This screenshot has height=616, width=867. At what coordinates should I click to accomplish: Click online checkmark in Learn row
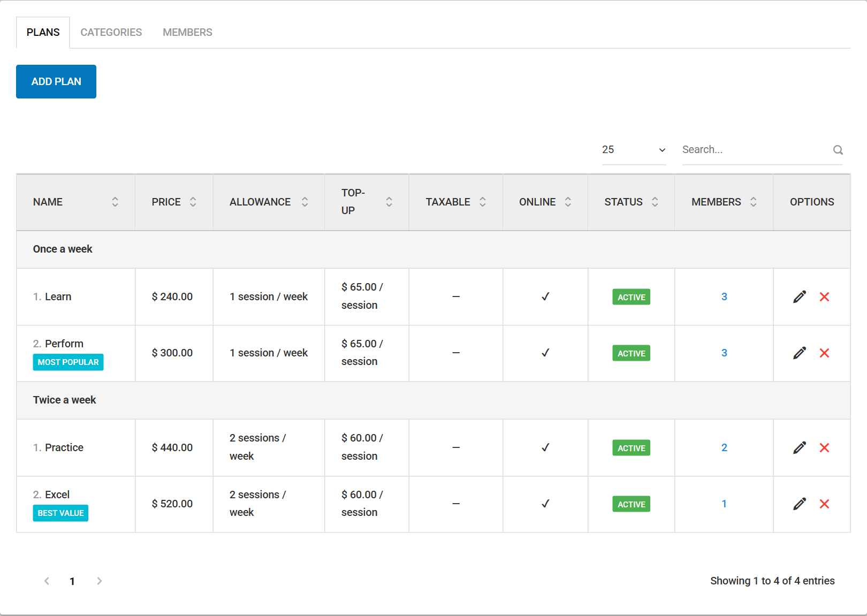[545, 296]
